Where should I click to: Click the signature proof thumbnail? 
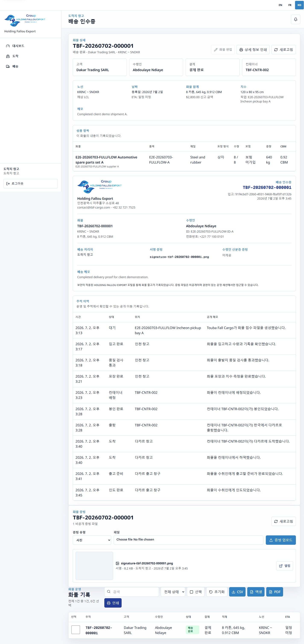point(94,566)
